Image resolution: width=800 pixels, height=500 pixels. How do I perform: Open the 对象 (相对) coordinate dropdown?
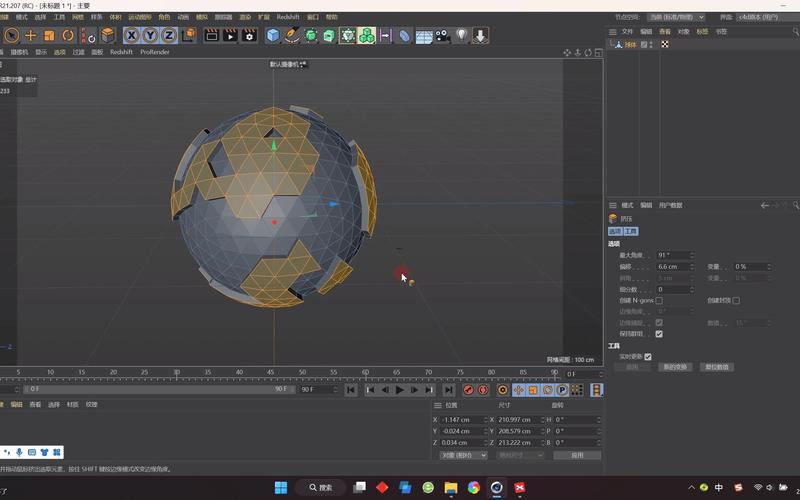click(463, 455)
